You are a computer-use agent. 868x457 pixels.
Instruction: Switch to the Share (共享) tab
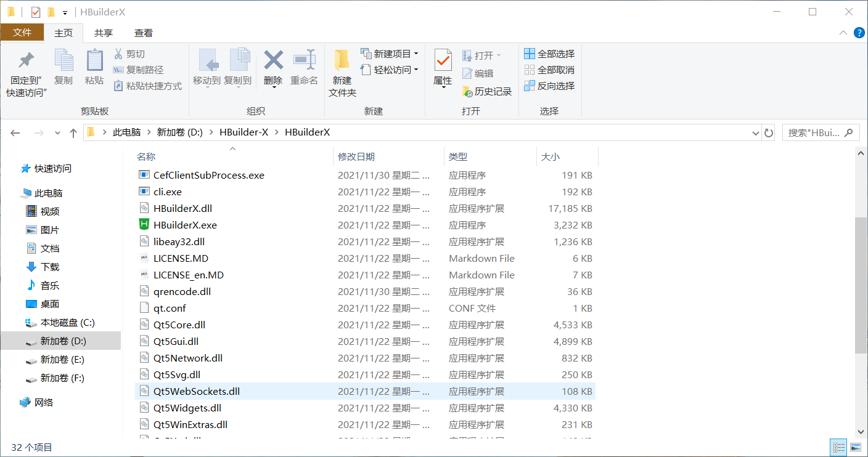pos(104,33)
